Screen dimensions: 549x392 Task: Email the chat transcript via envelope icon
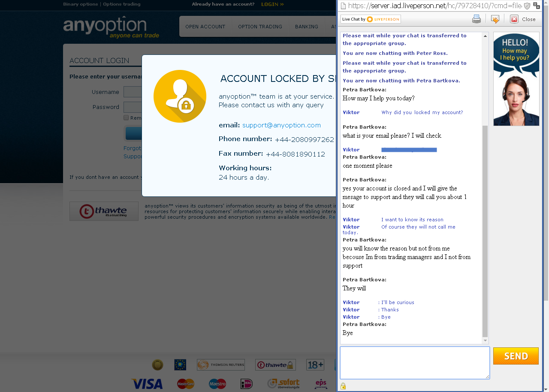tap(495, 19)
